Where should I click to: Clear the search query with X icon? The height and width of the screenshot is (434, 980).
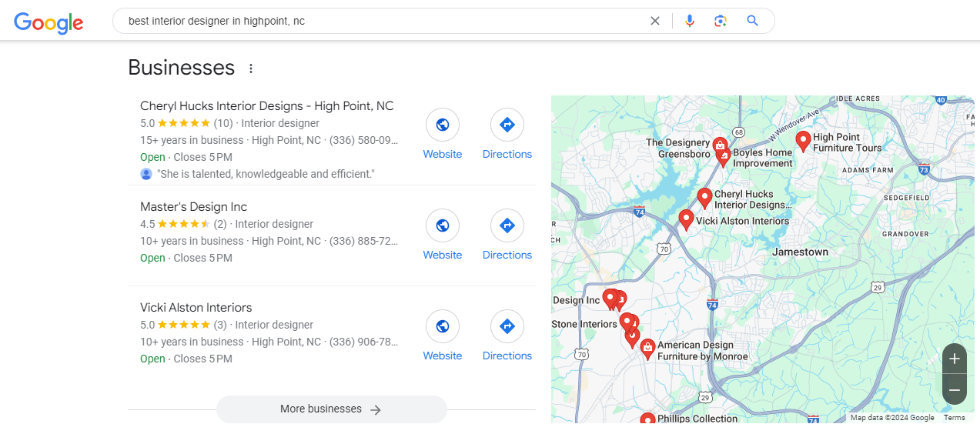pos(655,21)
